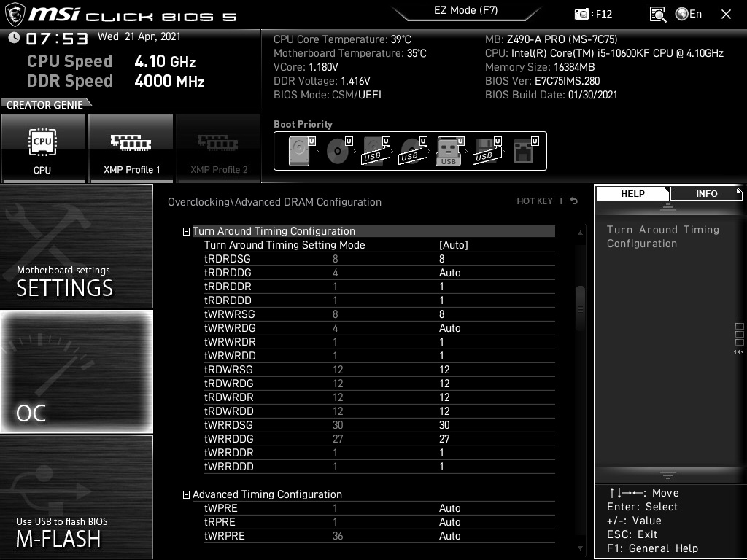Edit the tRDWRDR value field
Viewport: 747px width, 560px height.
(x=444, y=397)
